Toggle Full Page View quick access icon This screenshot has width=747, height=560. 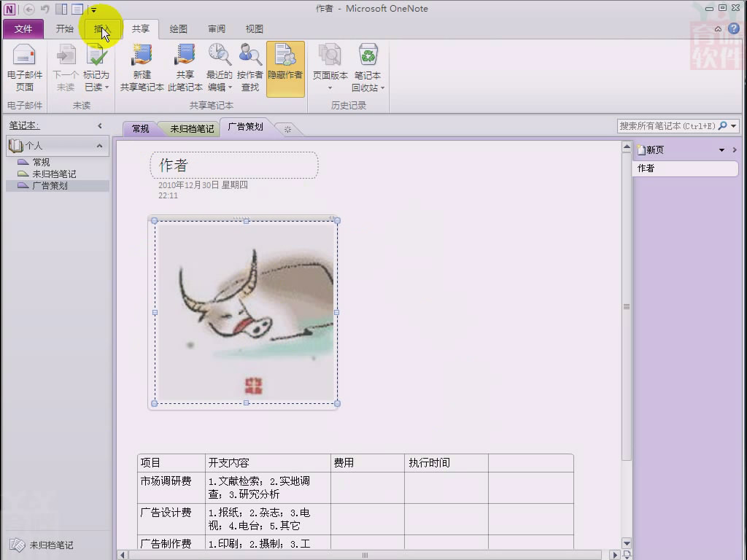77,9
